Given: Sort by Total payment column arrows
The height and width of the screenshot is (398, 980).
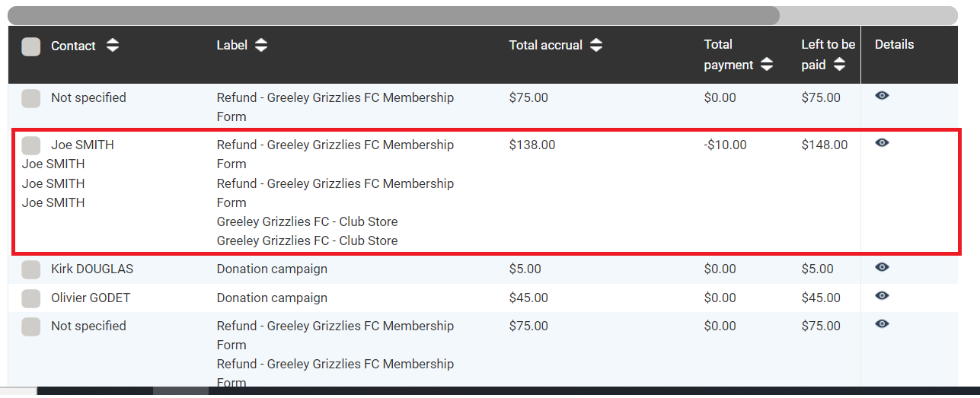Looking at the screenshot, I should [x=767, y=65].
